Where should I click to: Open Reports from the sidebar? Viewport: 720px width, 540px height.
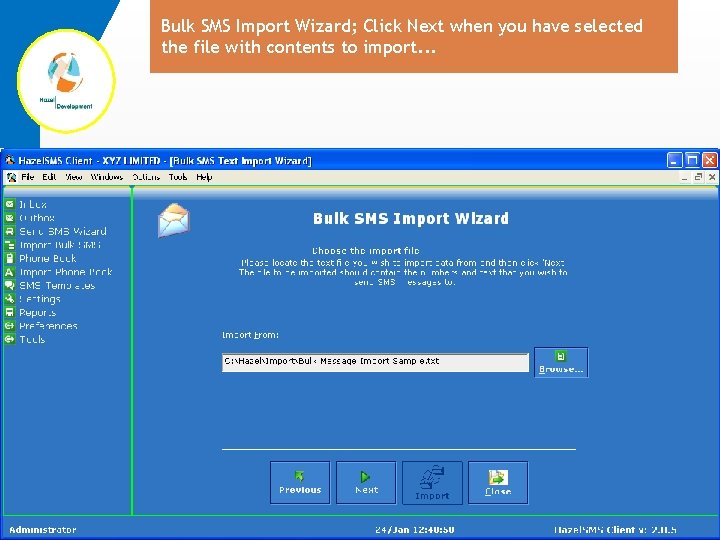point(38,313)
